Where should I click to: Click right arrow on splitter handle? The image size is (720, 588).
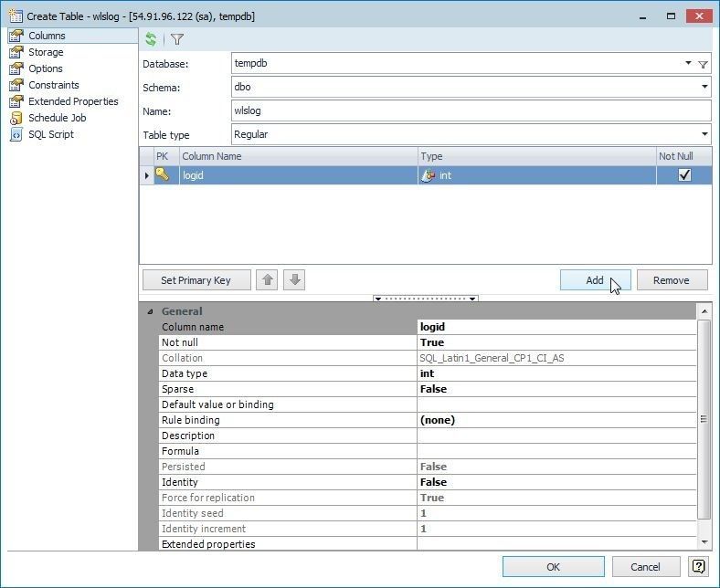[472, 299]
